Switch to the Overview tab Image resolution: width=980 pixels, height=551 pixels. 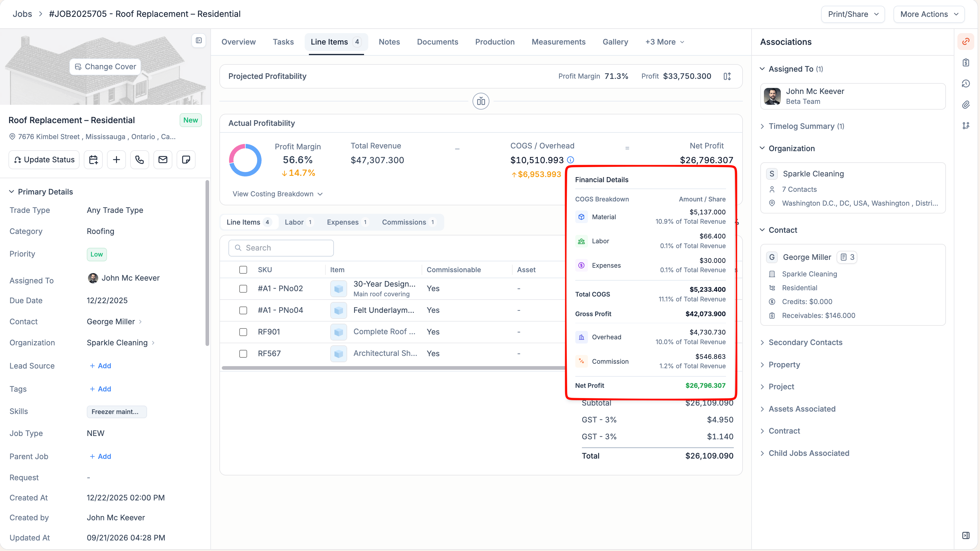(x=239, y=42)
